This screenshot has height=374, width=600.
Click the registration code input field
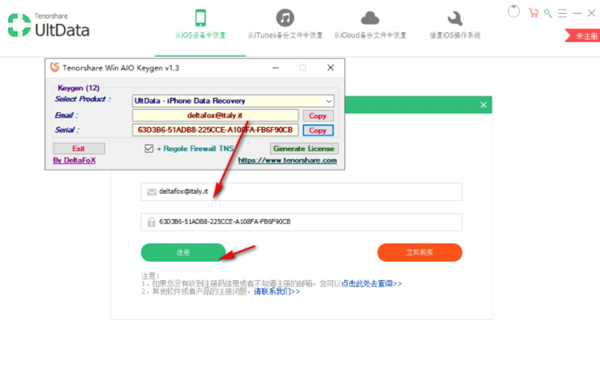(x=302, y=222)
